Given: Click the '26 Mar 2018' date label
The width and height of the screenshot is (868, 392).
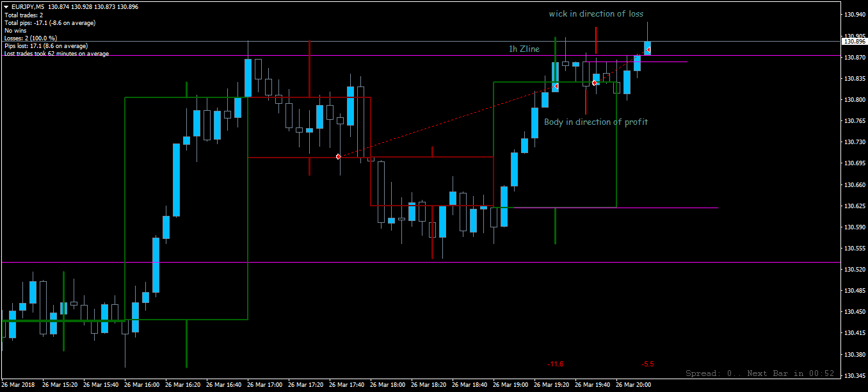Looking at the screenshot, I should [x=19, y=386].
